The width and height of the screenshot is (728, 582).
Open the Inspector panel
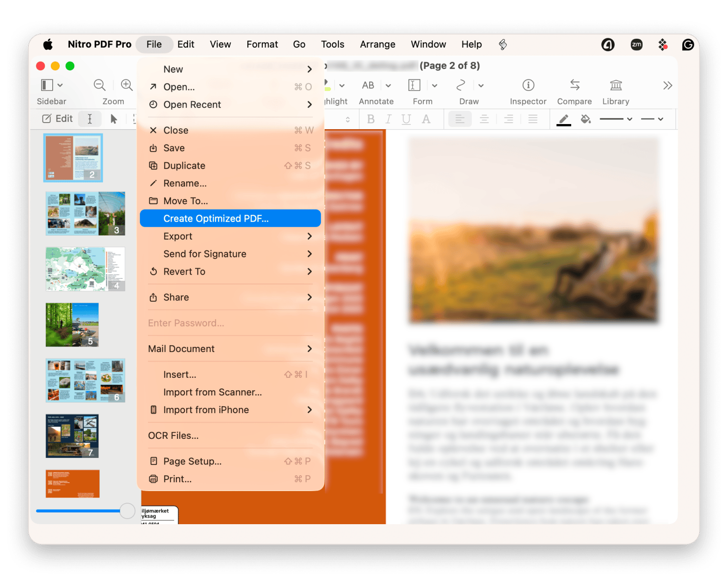coord(528,85)
